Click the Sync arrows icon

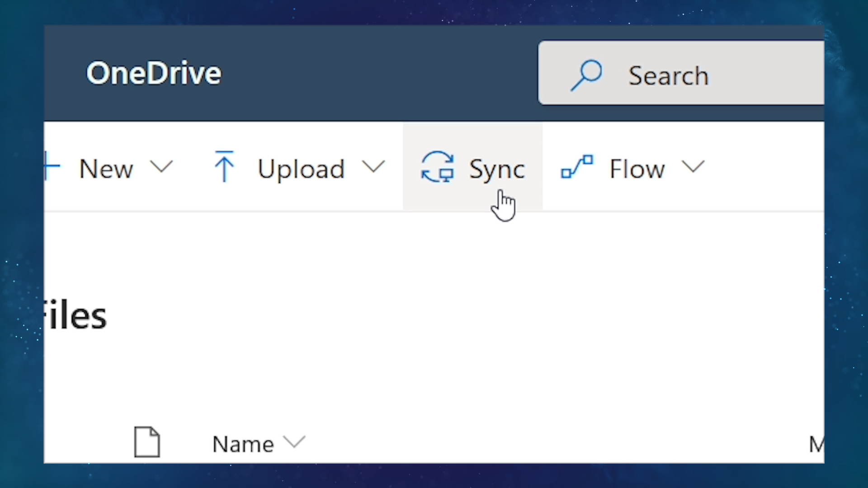tap(437, 167)
